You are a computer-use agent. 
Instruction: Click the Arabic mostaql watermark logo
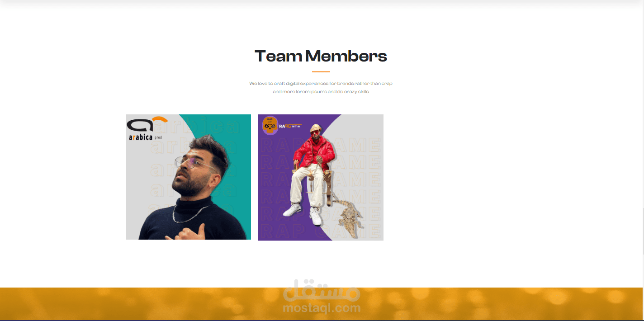pos(322,289)
